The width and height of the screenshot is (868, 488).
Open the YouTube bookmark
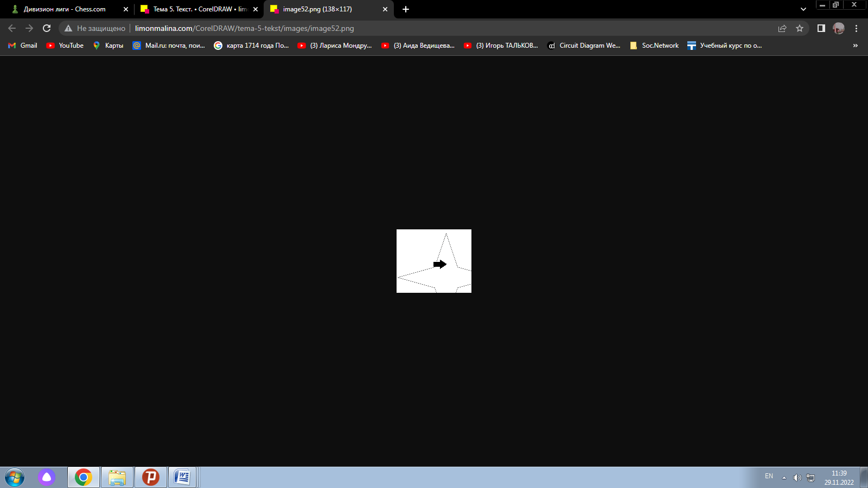(x=65, y=46)
